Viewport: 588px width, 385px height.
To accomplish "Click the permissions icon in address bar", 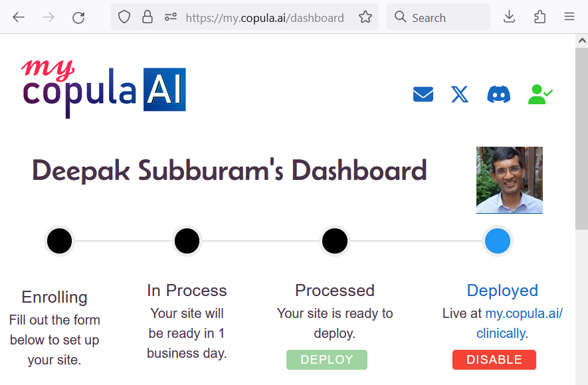I will [170, 17].
